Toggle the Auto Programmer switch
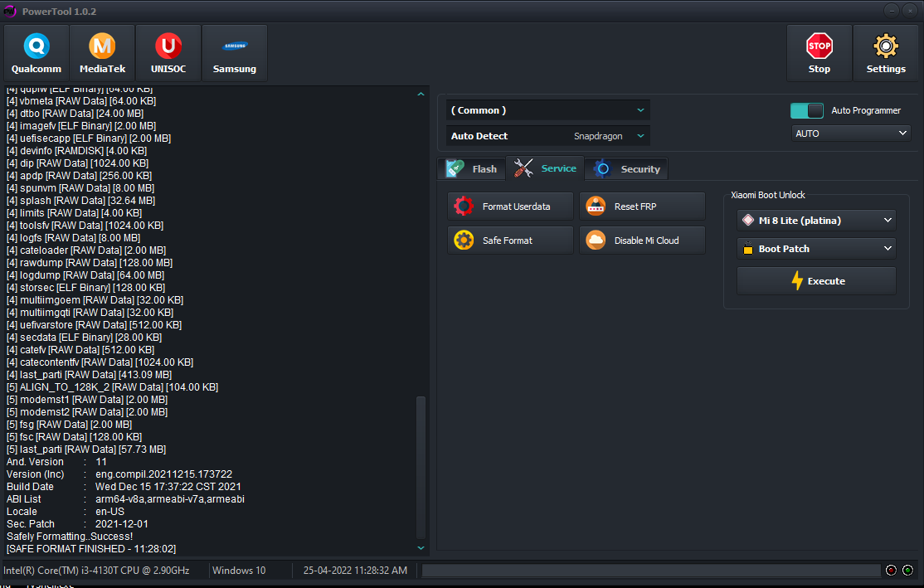This screenshot has height=588, width=924. (x=807, y=111)
